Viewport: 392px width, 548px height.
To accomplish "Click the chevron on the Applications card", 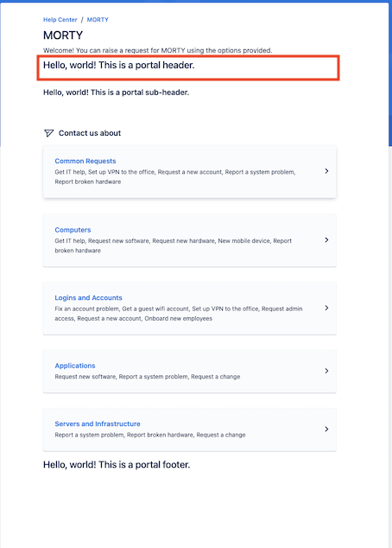I will point(326,371).
